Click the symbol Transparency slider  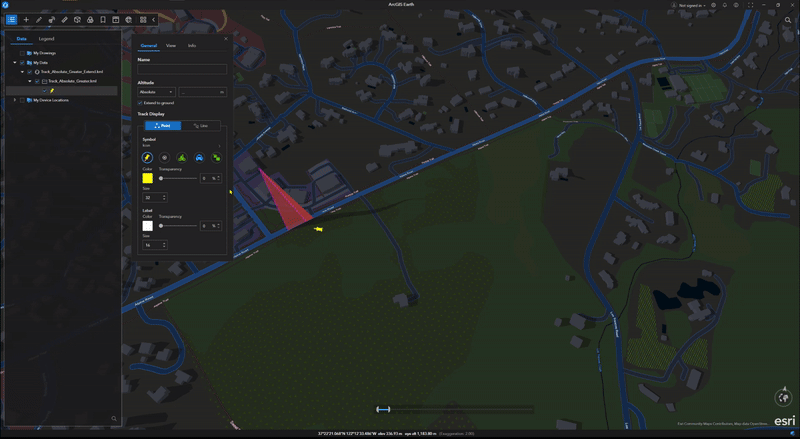tap(178, 178)
